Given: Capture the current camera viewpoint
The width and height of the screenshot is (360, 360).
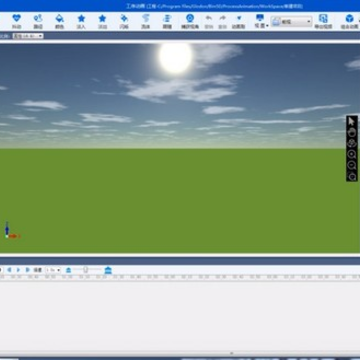Looking at the screenshot, I should pos(190,21).
